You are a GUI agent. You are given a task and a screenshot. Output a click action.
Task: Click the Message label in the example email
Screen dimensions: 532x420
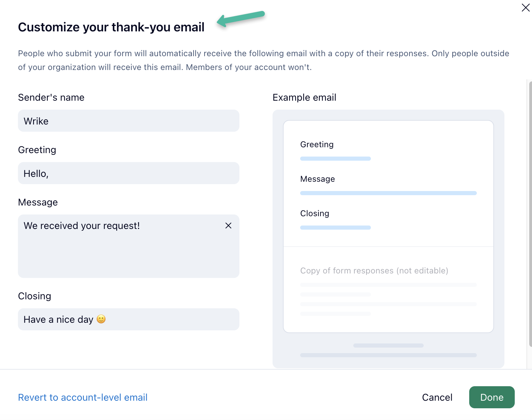coord(317,179)
